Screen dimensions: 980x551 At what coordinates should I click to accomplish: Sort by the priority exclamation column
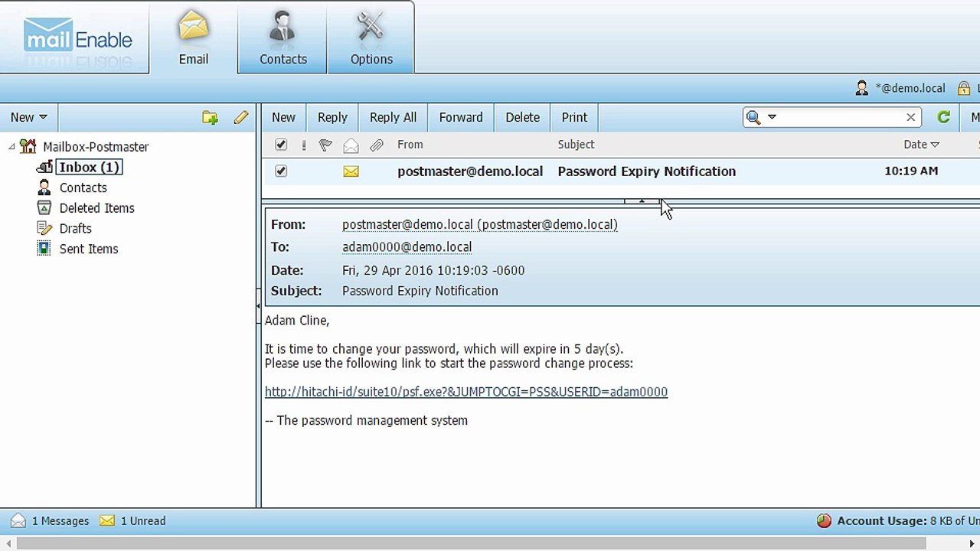[304, 145]
